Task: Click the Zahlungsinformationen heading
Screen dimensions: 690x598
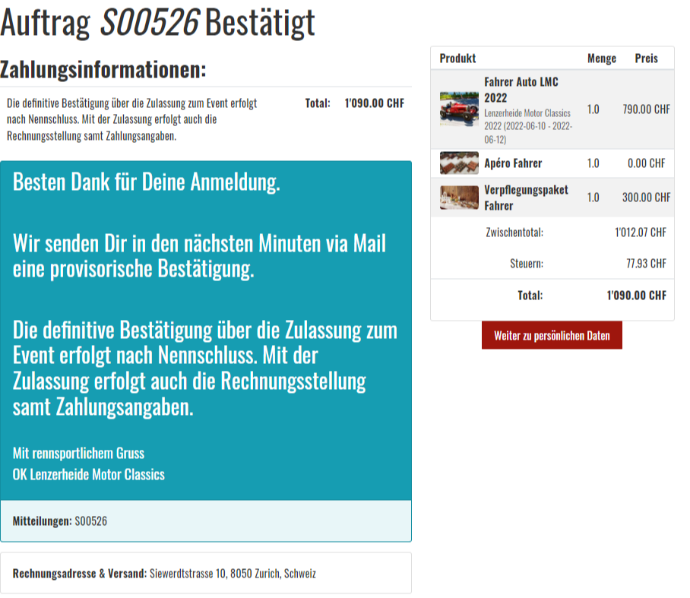Action: 103,70
